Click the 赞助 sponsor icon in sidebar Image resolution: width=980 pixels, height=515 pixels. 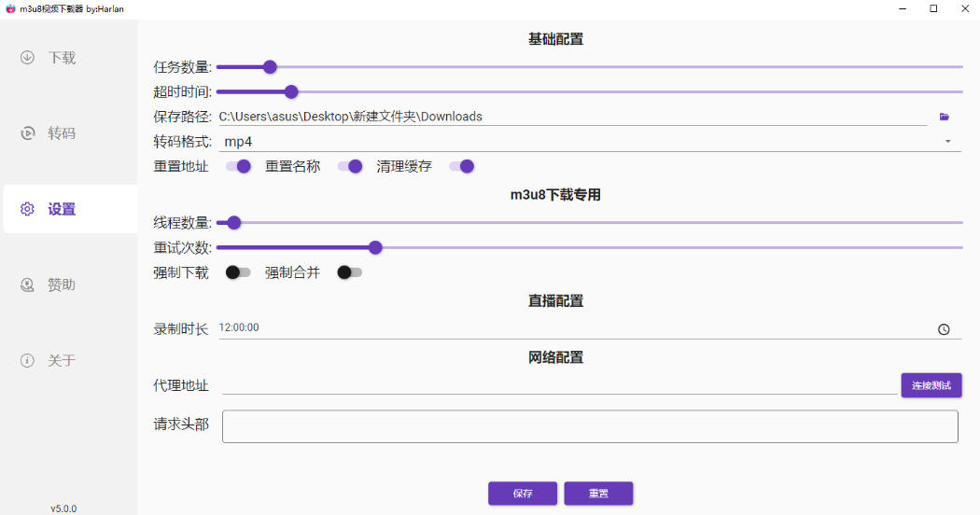tap(27, 285)
